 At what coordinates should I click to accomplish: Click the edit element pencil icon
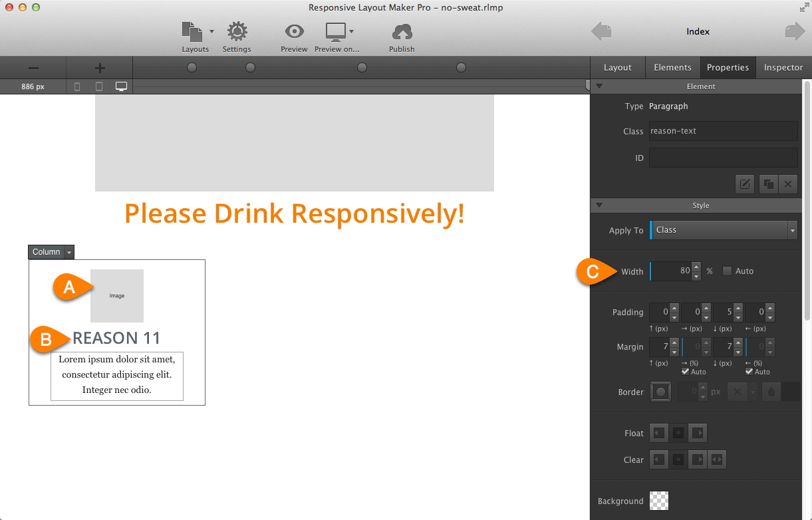(745, 184)
